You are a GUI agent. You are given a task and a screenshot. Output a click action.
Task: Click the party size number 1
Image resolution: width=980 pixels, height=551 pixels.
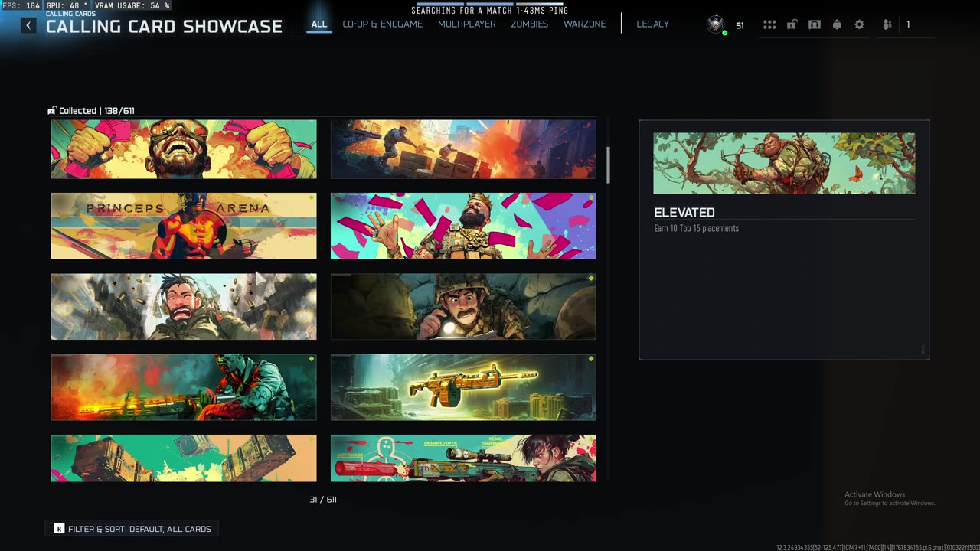(908, 24)
